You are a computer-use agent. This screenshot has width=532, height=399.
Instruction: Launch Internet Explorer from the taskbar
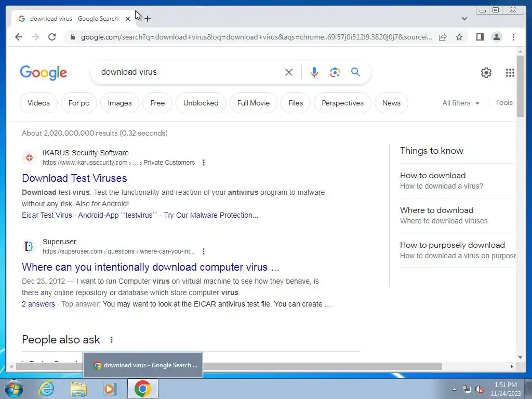click(x=46, y=389)
